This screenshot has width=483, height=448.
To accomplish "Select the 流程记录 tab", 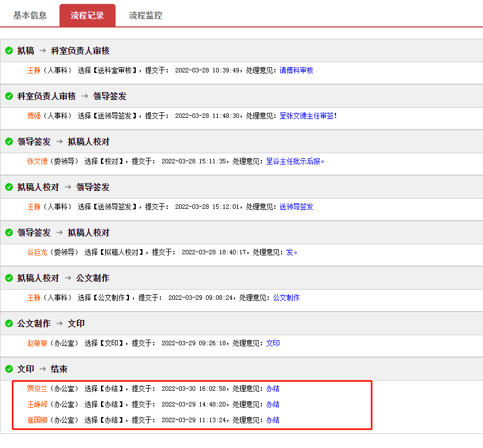I will [88, 15].
